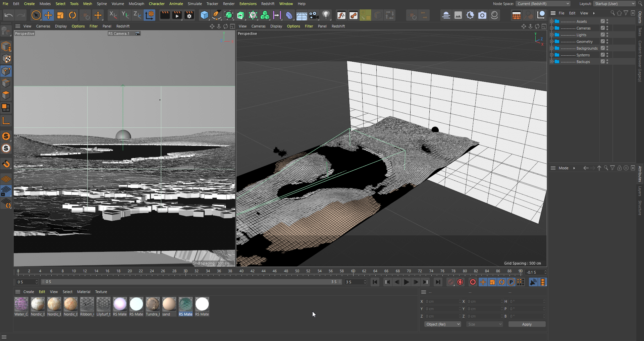Click the Undo arrow icon
644x341 pixels.
(9, 15)
